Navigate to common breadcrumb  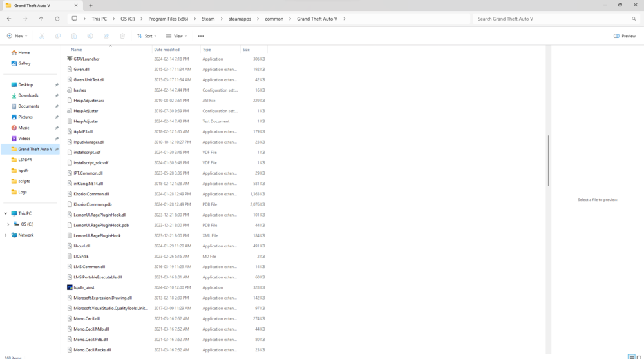click(274, 19)
